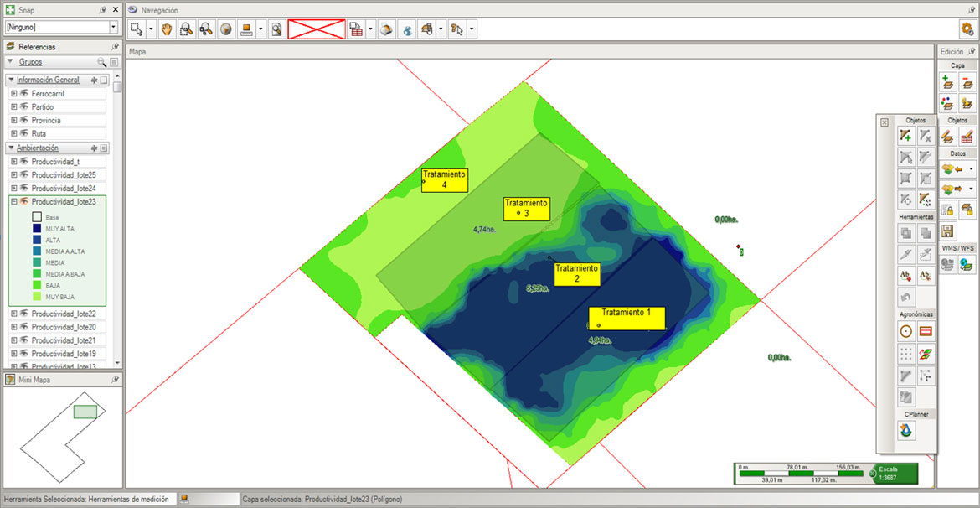
Task: Select the Productividad_t layer
Action: 55,162
